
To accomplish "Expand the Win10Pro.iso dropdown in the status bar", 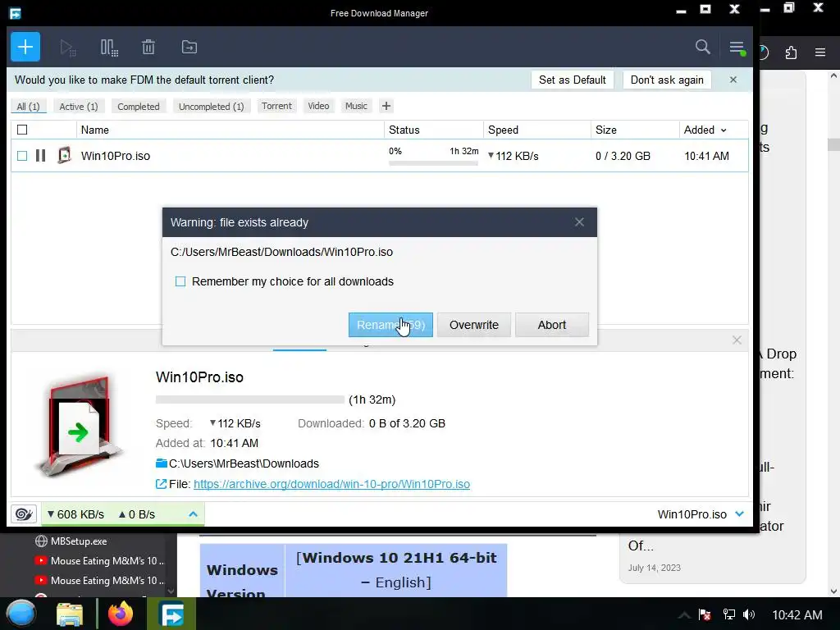I will coord(740,514).
